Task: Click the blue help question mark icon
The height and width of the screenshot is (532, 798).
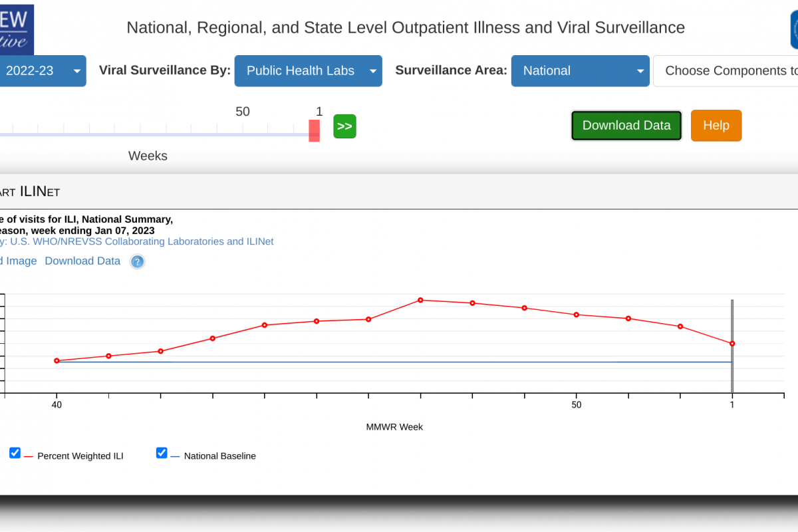Action: [137, 261]
